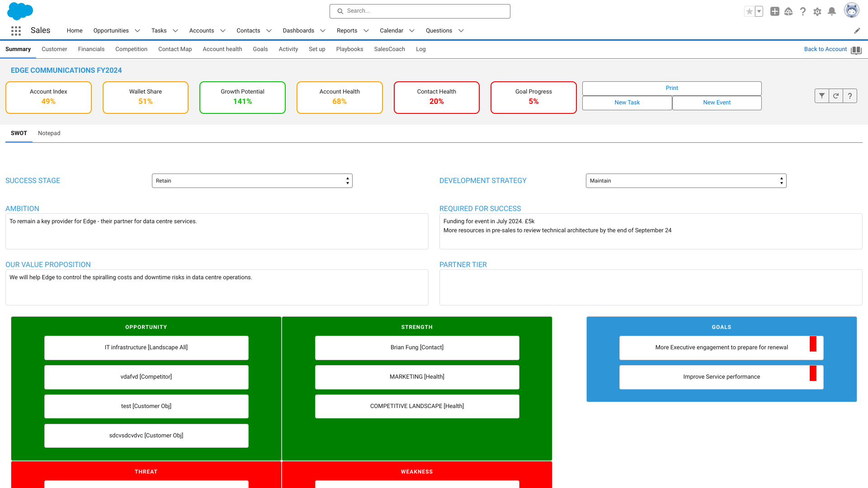Click the filter funnel icon
This screenshot has height=488, width=868.
(x=821, y=96)
